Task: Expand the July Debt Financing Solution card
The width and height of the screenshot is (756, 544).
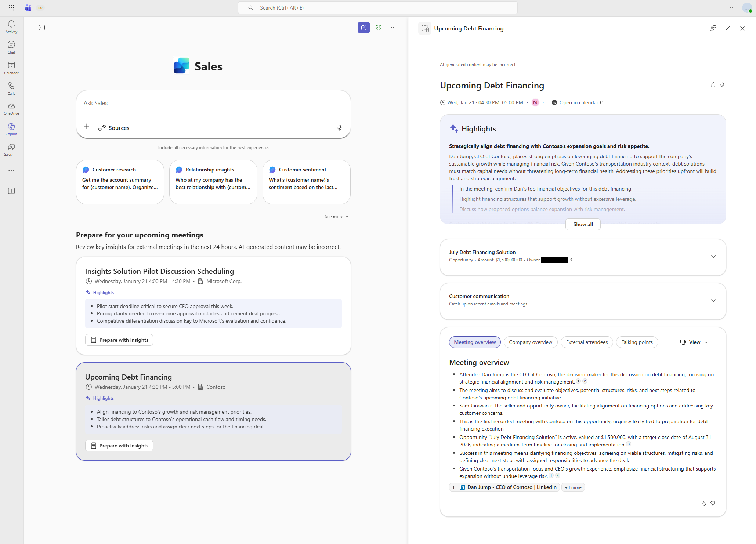Action: pyautogui.click(x=713, y=257)
